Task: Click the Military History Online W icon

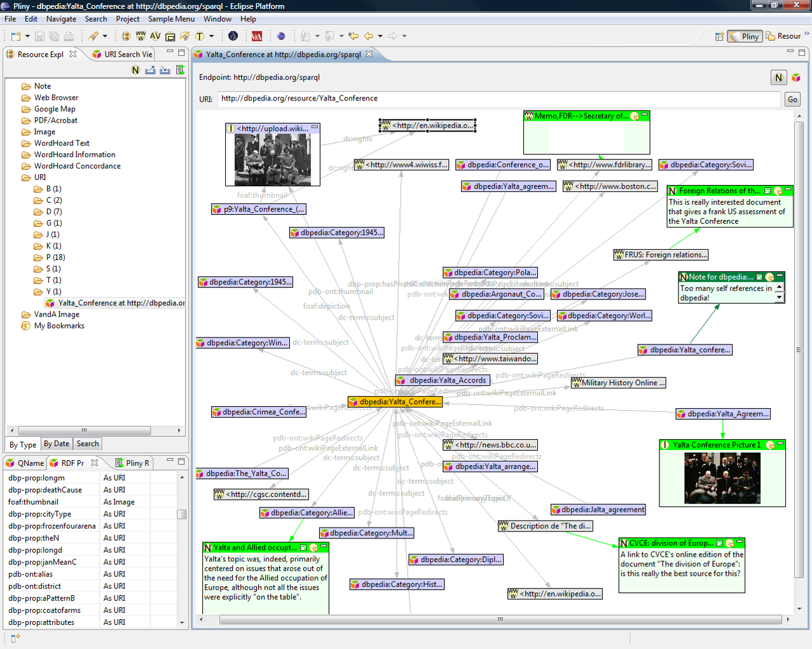Action: [x=576, y=383]
